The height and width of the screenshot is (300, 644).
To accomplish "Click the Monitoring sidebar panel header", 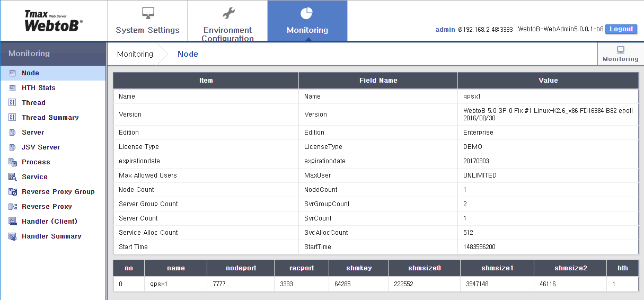I will 53,54.
